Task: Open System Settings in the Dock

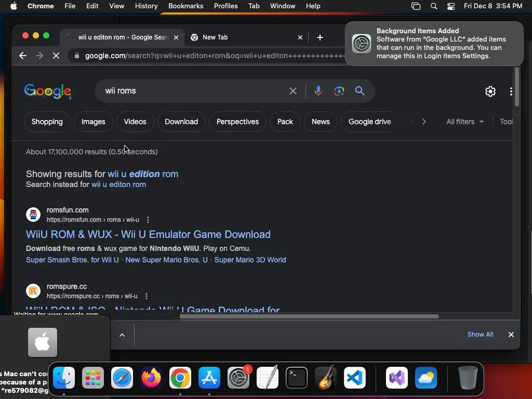Action: (238, 378)
